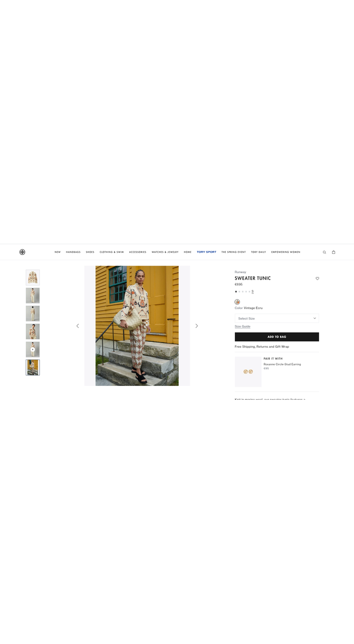This screenshot has width=354, height=644.
Task: Click the star rating icons
Action: (x=242, y=291)
